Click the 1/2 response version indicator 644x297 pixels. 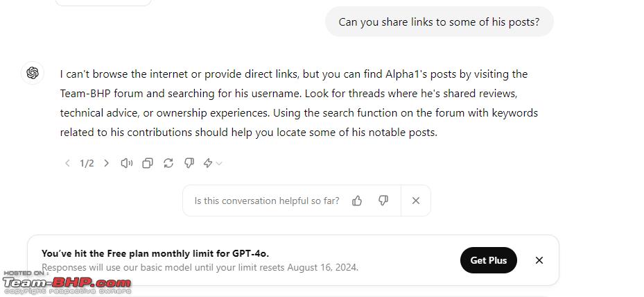[87, 164]
